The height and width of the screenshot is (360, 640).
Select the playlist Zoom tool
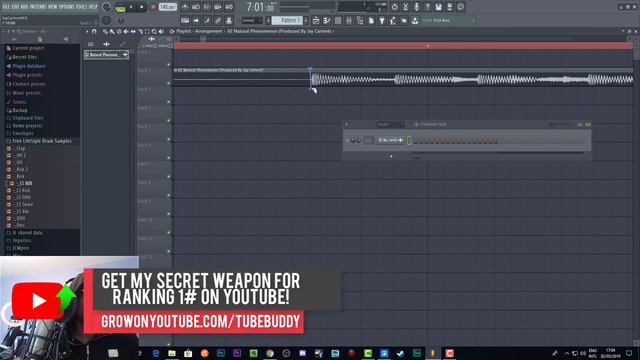coord(154,31)
